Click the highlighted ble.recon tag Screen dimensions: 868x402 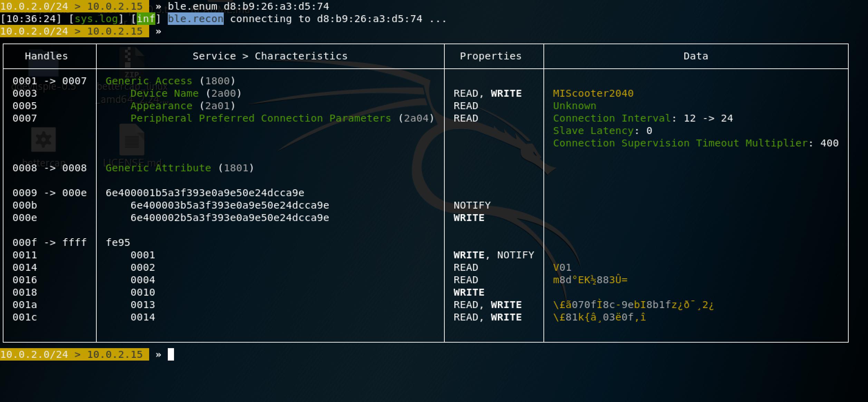tap(195, 19)
